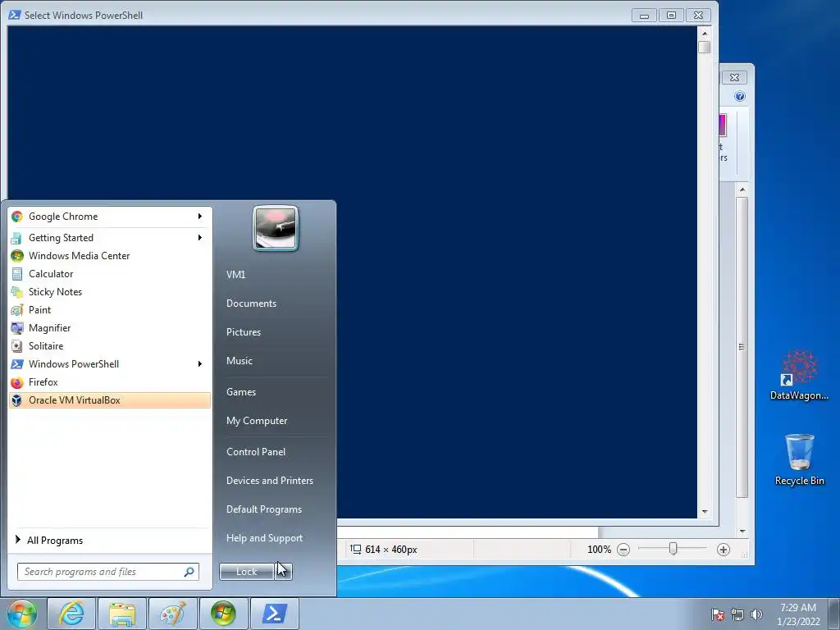Click the network tray icon
The width and height of the screenshot is (840, 630).
click(737, 614)
